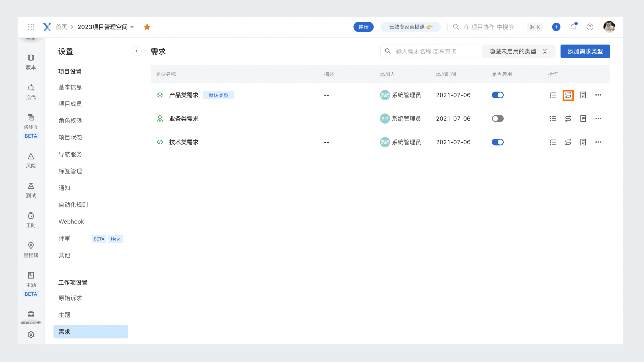This screenshot has width=644, height=363.
Task: Open field list icon for 产品类需求
Action: (x=553, y=95)
